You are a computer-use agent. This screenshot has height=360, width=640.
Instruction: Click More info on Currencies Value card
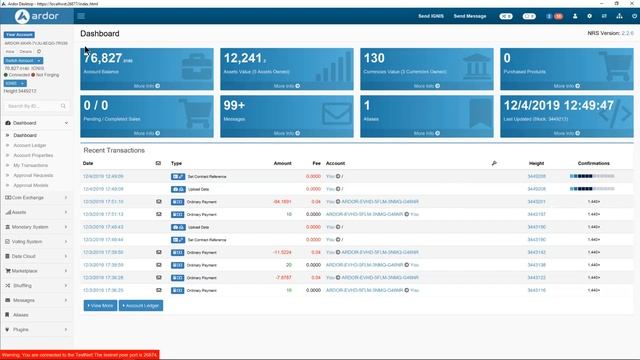[427, 86]
